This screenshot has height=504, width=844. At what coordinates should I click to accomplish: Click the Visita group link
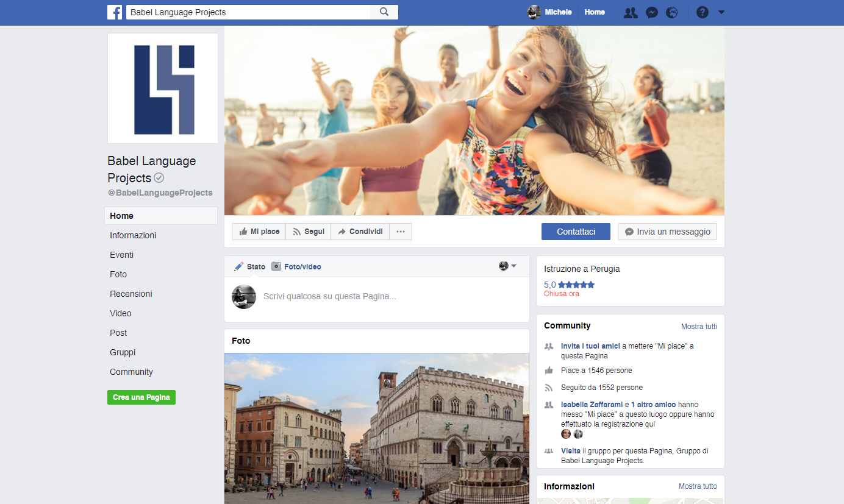571,450
